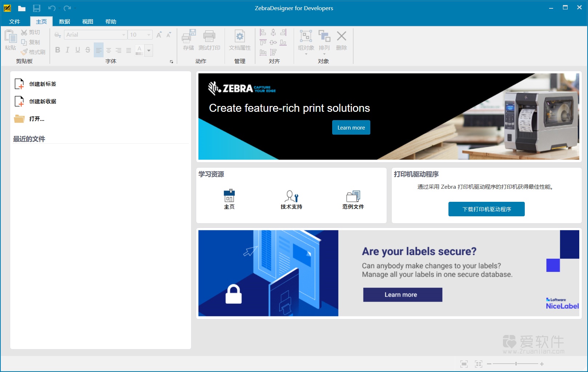Toggle underline formatting in the font group
The image size is (588, 372).
click(x=77, y=50)
